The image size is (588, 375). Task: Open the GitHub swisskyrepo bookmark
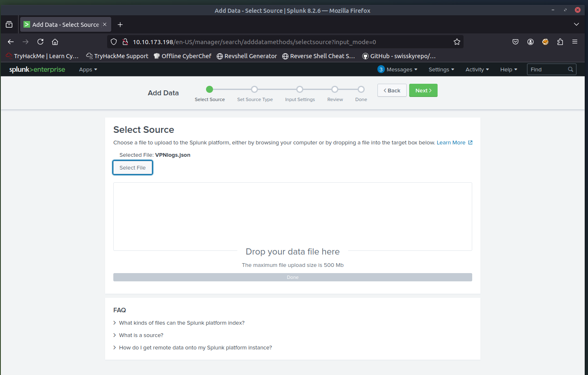coord(399,56)
